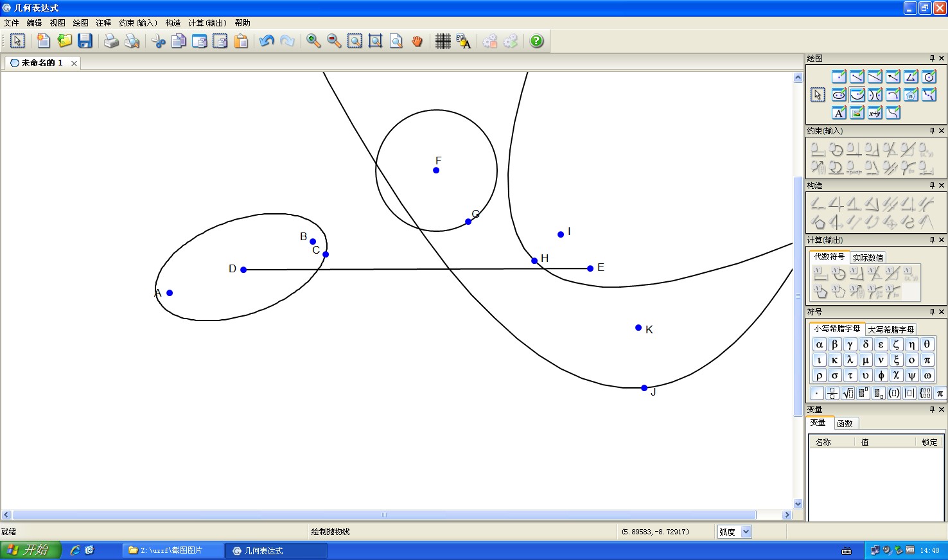This screenshot has height=560, width=948.
Task: Open the 文件 menu
Action: [12, 22]
